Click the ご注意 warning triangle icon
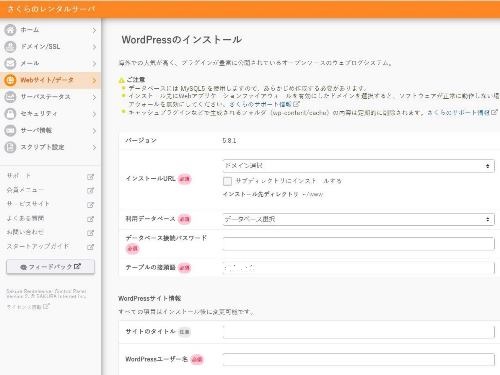The width and height of the screenshot is (500, 375). [122, 80]
